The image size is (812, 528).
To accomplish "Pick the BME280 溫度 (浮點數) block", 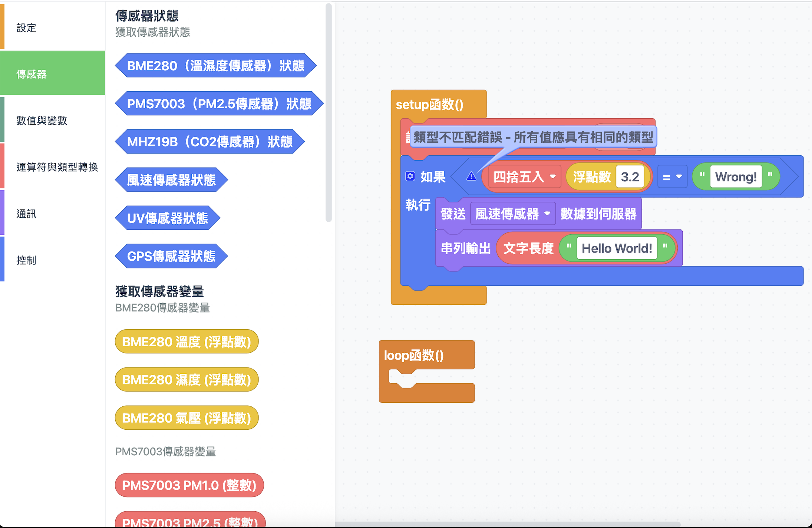I will (187, 341).
